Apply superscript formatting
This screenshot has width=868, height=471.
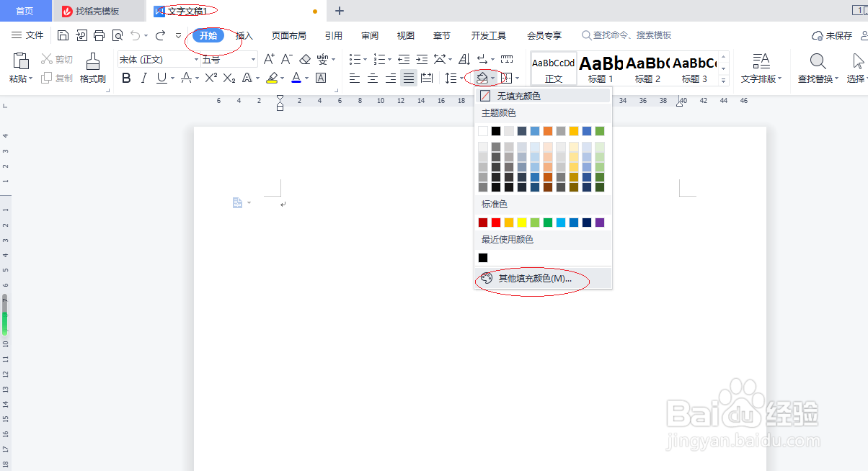pyautogui.click(x=212, y=78)
